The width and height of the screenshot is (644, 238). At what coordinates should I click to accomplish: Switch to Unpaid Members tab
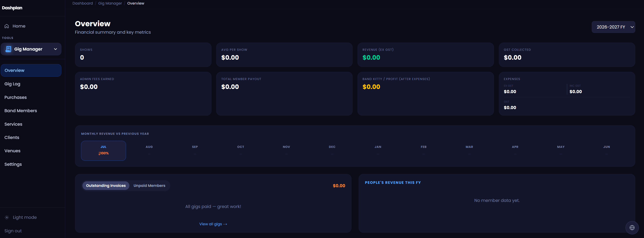coord(149,186)
